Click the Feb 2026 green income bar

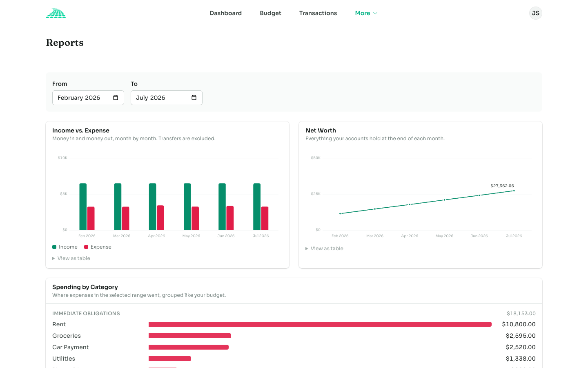click(83, 206)
